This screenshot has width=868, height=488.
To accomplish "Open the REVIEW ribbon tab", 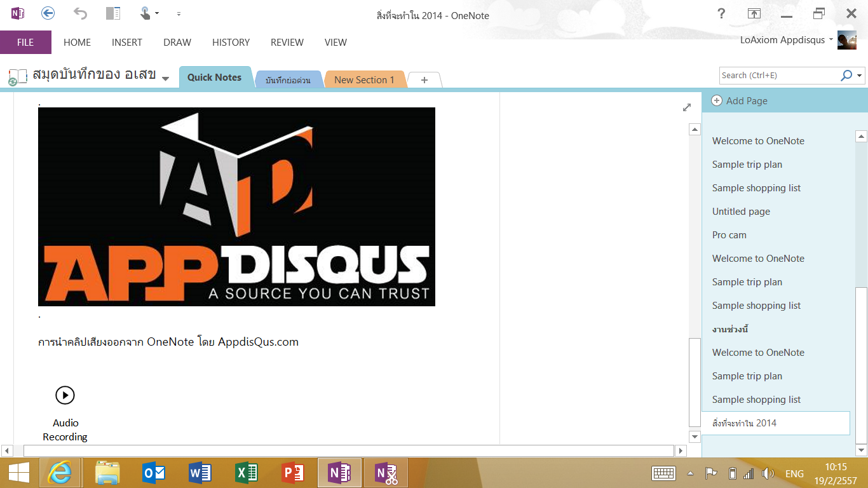I will coord(287,43).
